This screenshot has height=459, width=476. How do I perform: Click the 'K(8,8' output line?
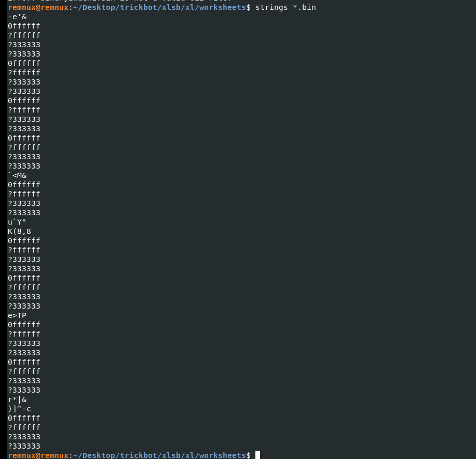pyautogui.click(x=19, y=231)
